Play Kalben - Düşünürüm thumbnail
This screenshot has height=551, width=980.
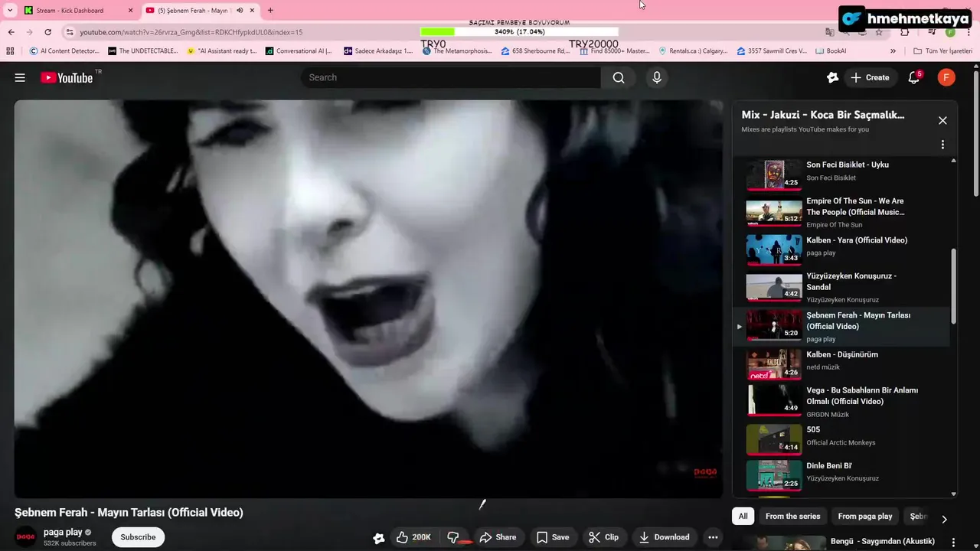[774, 364]
